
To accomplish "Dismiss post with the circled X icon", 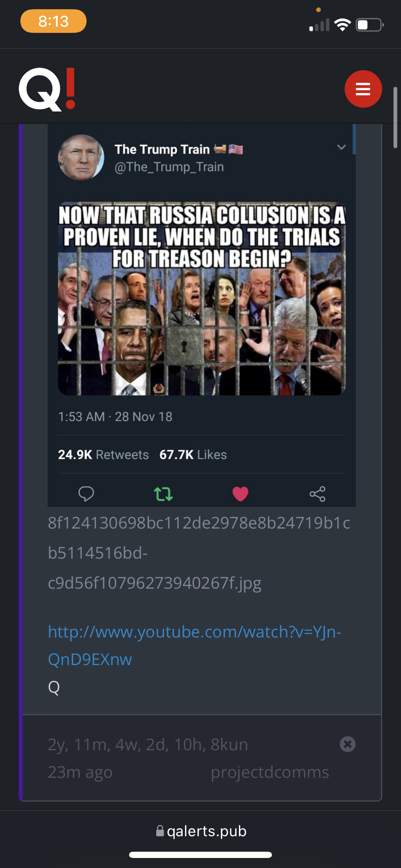I will tap(348, 744).
